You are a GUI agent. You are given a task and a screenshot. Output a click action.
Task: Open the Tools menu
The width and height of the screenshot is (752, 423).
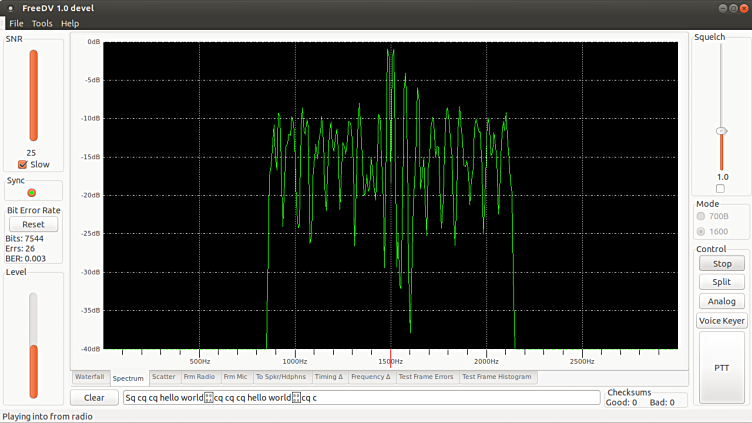click(42, 23)
